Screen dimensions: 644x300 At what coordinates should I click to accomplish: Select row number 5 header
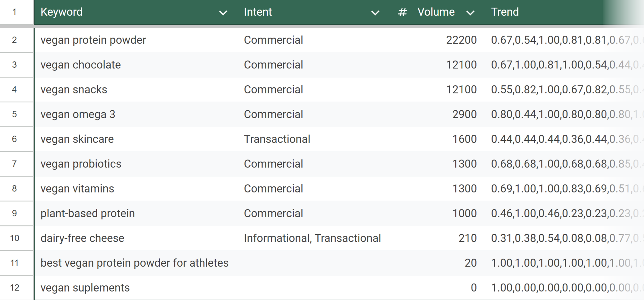click(14, 114)
